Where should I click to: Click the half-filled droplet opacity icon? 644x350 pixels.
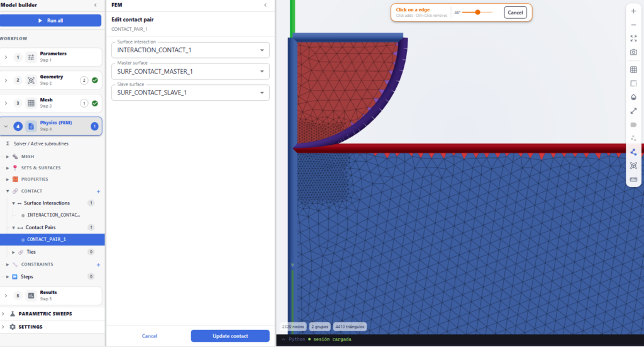[633, 97]
